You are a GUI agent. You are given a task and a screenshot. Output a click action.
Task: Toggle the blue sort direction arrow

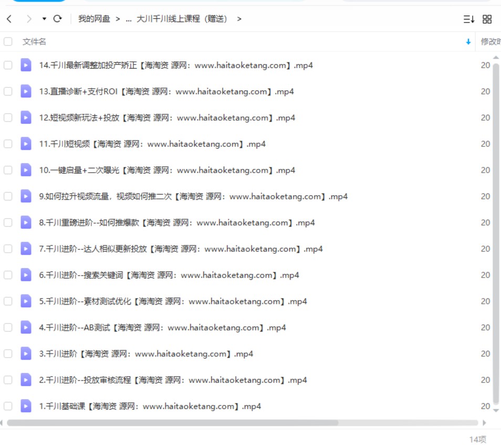pos(468,41)
